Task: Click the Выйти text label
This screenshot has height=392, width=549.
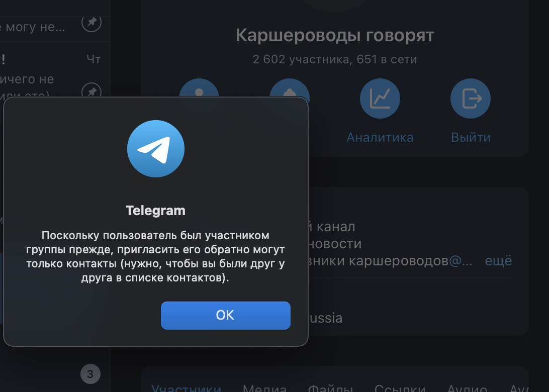Action: (x=471, y=137)
